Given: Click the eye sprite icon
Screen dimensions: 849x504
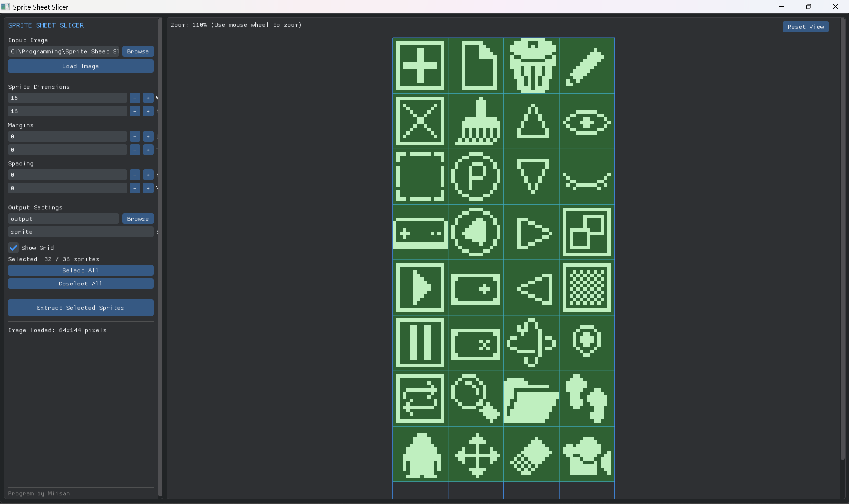Looking at the screenshot, I should 586,122.
